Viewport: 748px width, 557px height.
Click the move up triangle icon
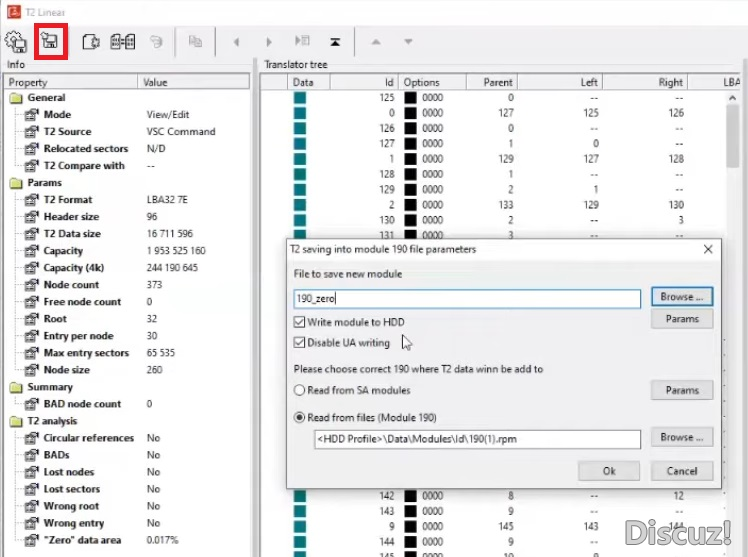point(376,42)
